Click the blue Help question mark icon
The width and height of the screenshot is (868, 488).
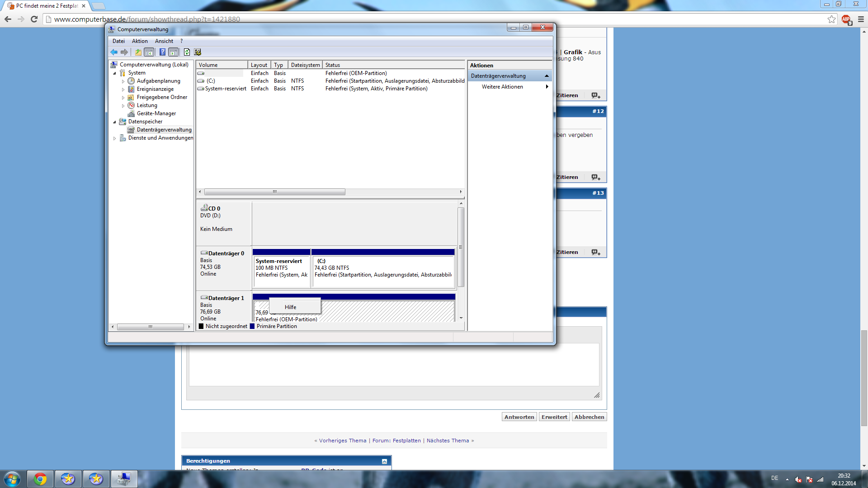tap(162, 52)
